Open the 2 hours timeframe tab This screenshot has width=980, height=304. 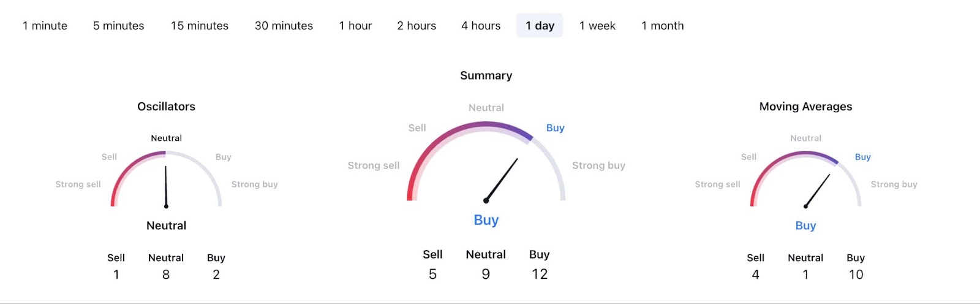click(x=417, y=26)
